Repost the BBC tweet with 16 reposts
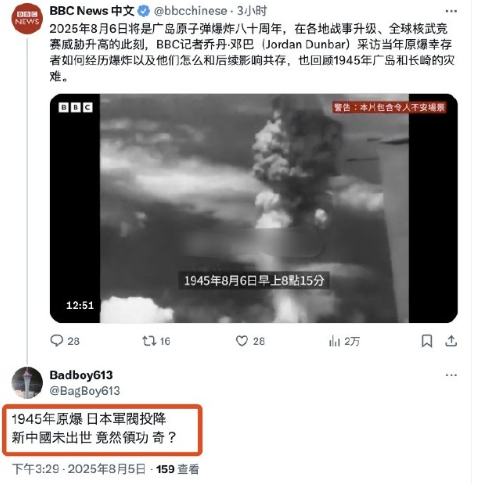 [149, 341]
